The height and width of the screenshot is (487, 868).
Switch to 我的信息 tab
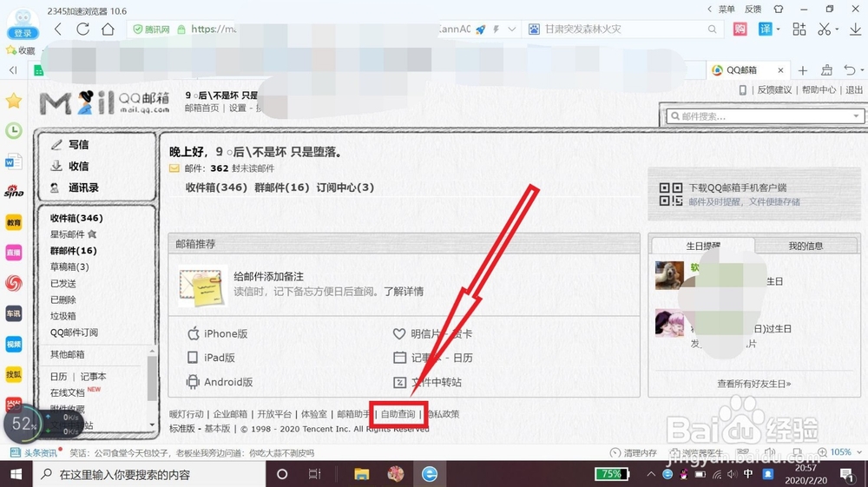click(806, 246)
